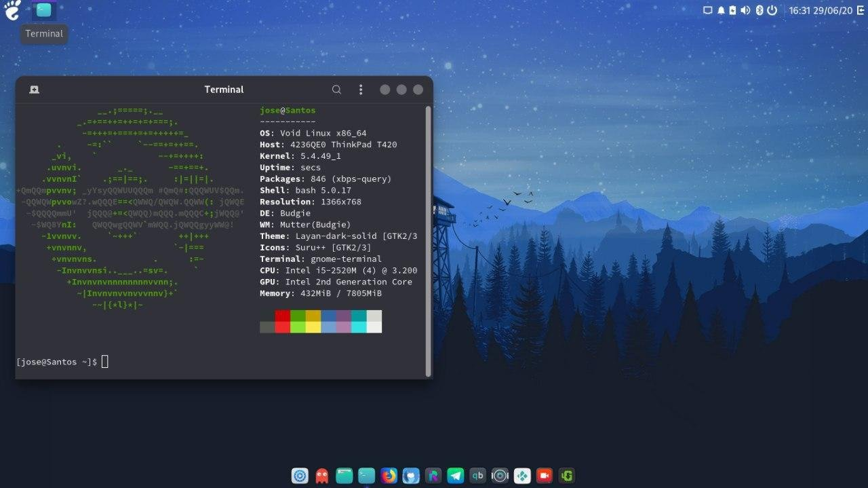Click the bright cyan swatch in palette
Screen dimensions: 868x488
(359, 327)
